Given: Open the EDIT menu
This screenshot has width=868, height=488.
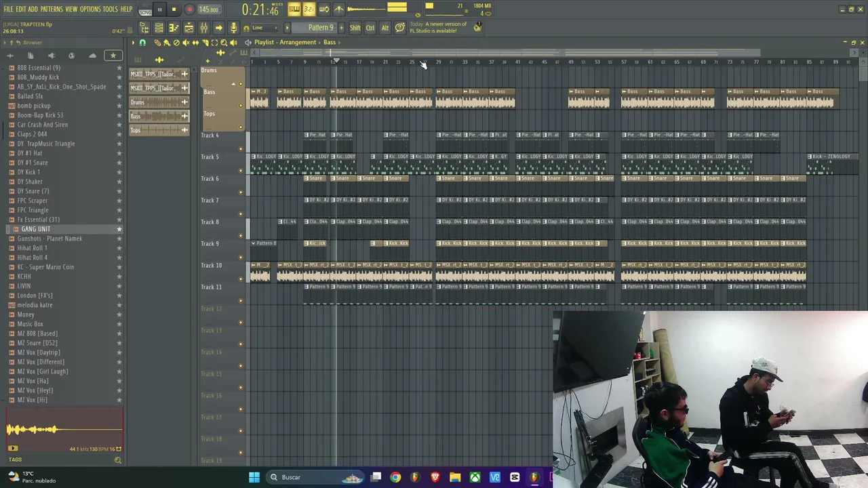Looking at the screenshot, I should 21,9.
